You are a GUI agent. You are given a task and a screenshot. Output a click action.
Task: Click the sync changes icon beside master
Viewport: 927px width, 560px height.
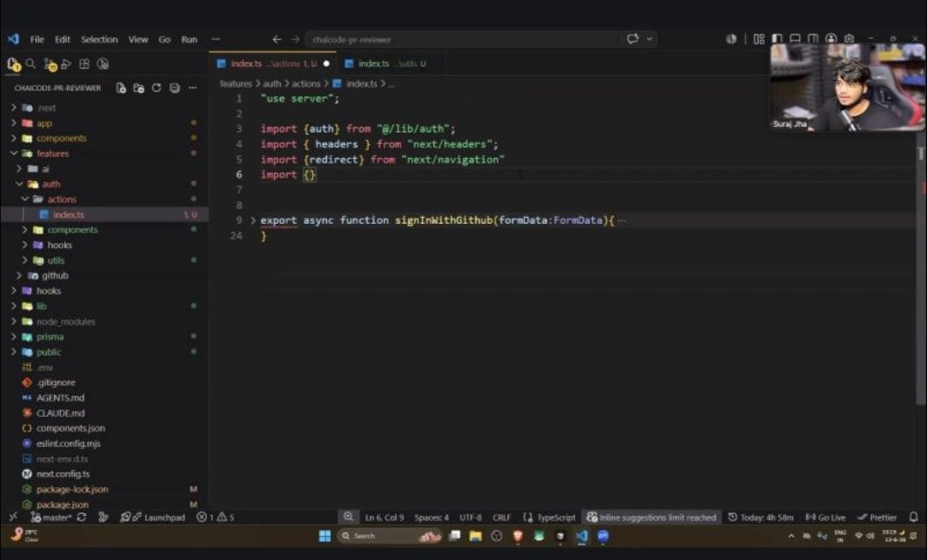coord(82,517)
